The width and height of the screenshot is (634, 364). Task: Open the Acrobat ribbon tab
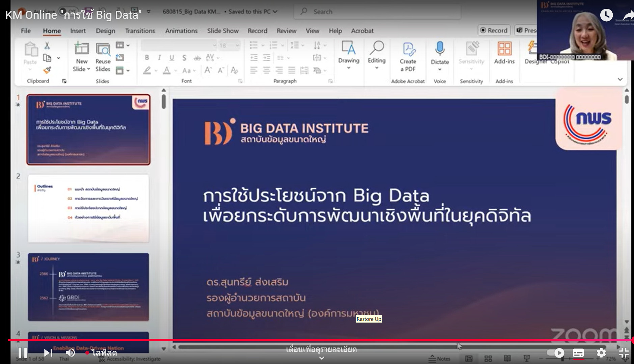pyautogui.click(x=362, y=31)
